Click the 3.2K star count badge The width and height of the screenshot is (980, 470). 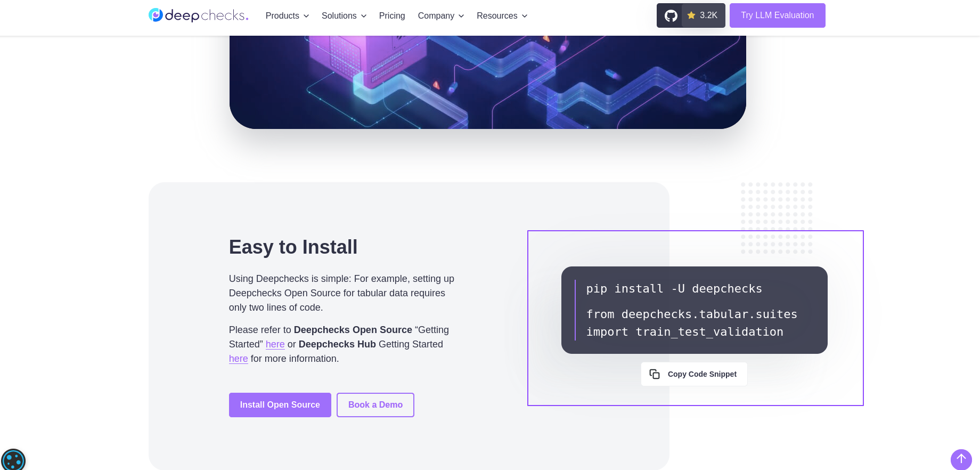tap(703, 15)
